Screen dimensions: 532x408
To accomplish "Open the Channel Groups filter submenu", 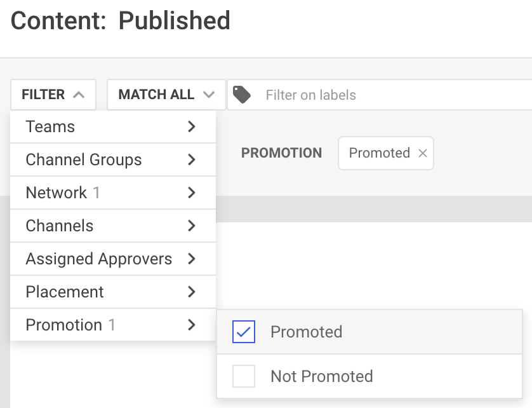I will pyautogui.click(x=113, y=160).
